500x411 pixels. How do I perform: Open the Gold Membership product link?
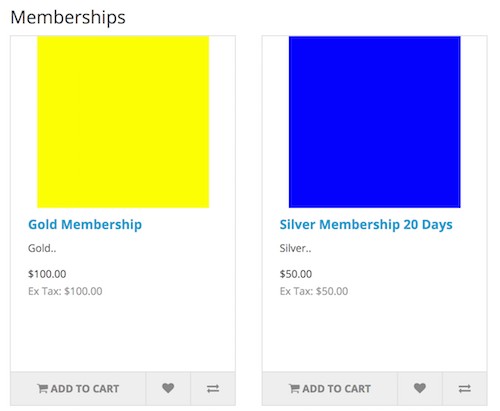click(85, 224)
